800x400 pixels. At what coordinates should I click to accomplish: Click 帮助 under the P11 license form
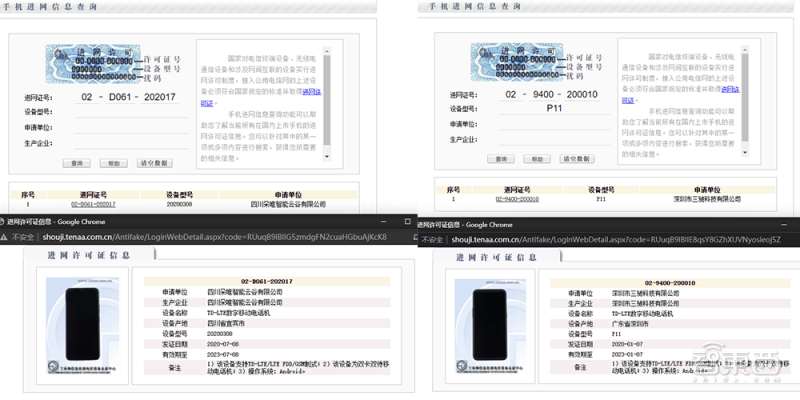[537, 159]
